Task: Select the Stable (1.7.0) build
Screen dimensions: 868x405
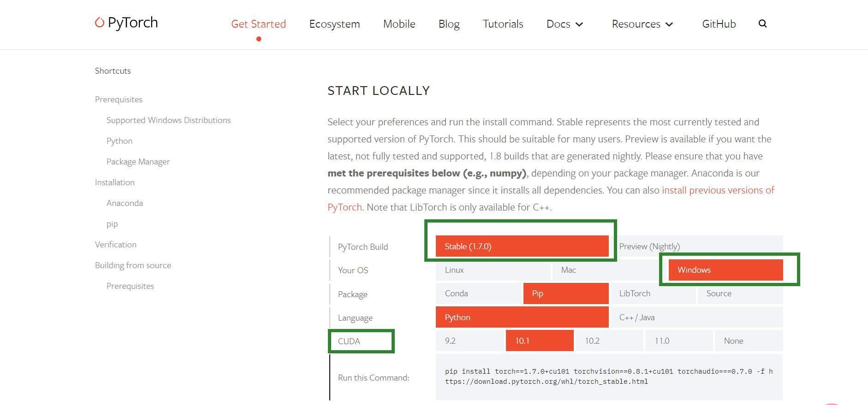Action: pyautogui.click(x=522, y=247)
